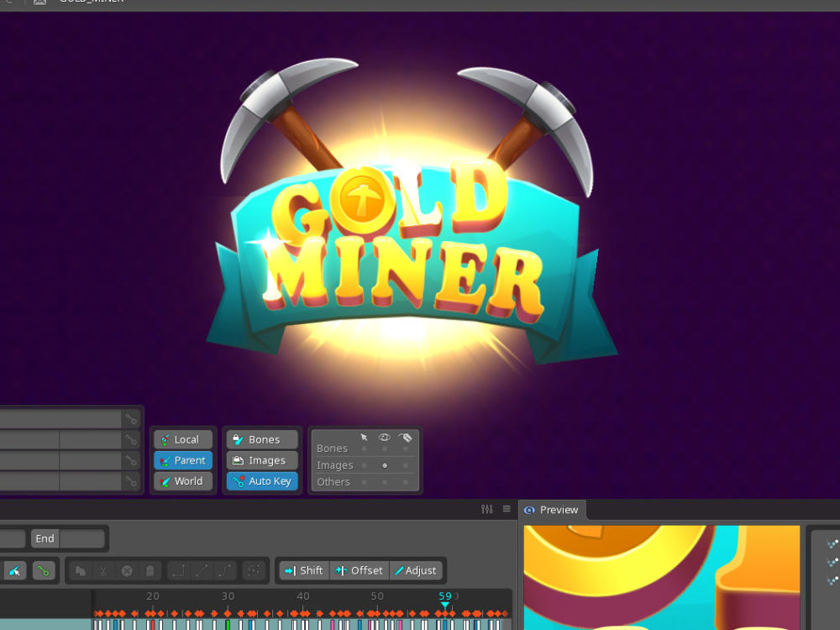
Task: Switch to the Preview tab
Action: pyautogui.click(x=553, y=510)
